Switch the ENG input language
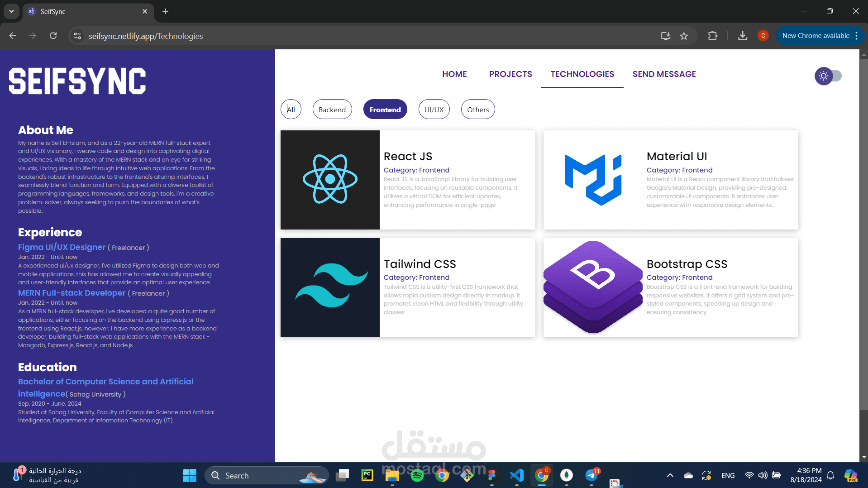 coord(728,476)
